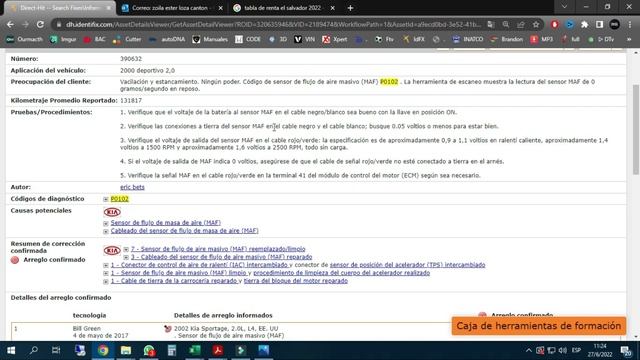Click the page vertical scrollbar thumb
This screenshot has height=360, width=640.
pos(636,130)
